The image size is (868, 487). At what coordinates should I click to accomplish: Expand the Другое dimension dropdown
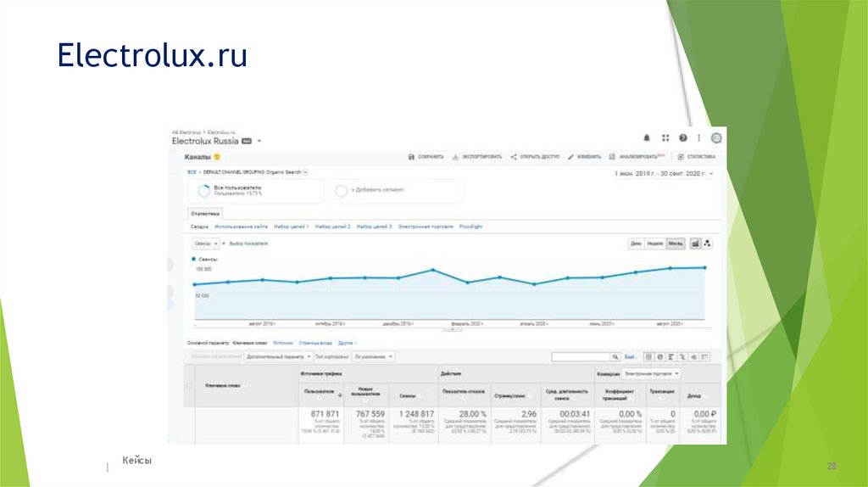tap(347, 343)
